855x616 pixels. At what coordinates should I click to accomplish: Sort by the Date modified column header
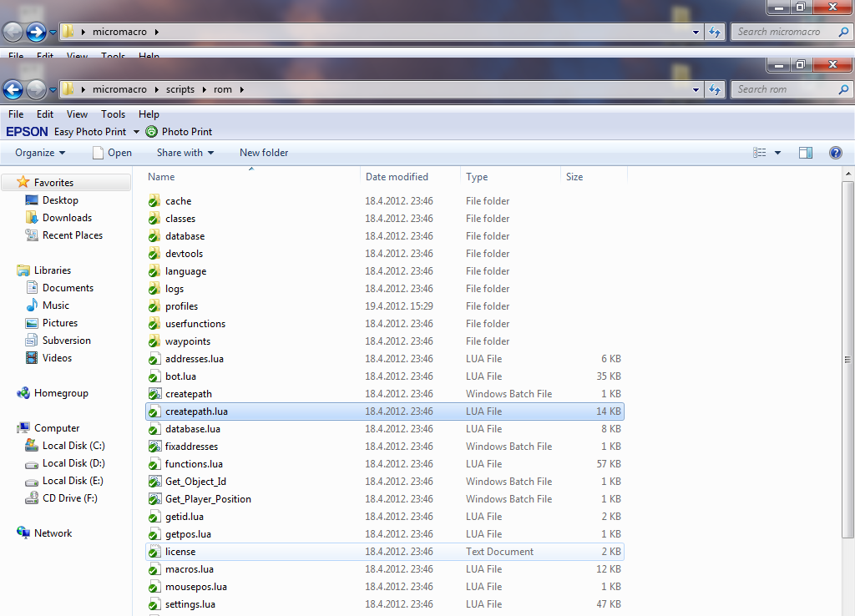click(397, 177)
